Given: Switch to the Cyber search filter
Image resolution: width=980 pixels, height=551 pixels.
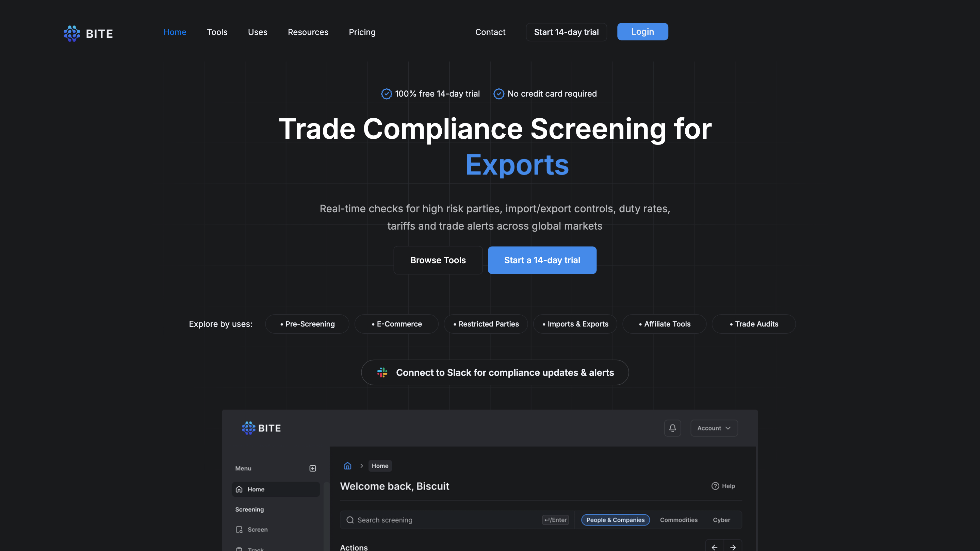Looking at the screenshot, I should click(x=721, y=519).
